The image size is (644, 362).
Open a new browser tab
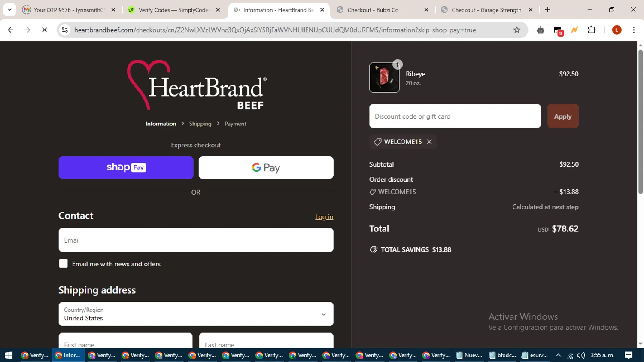547,9
